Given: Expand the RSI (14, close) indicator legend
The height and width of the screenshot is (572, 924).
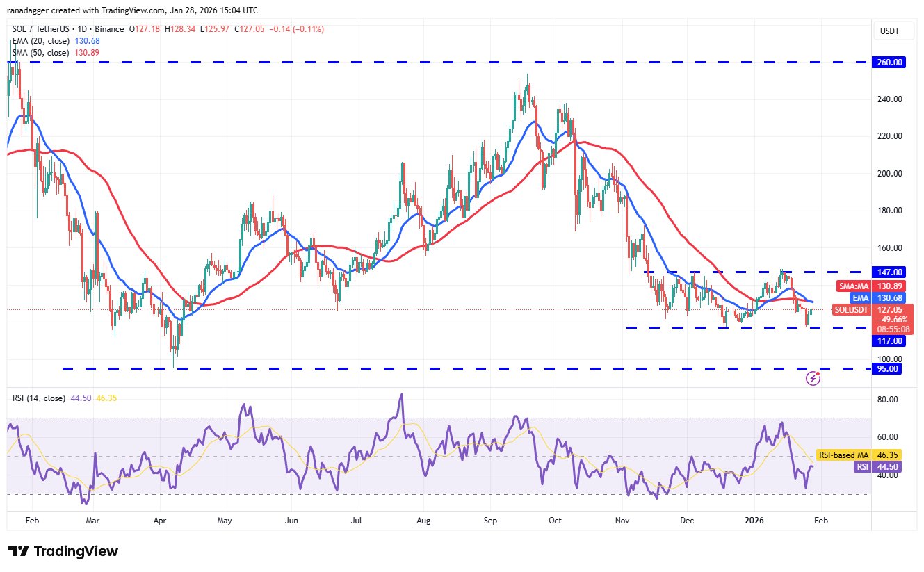Looking at the screenshot, I should click(x=39, y=398).
